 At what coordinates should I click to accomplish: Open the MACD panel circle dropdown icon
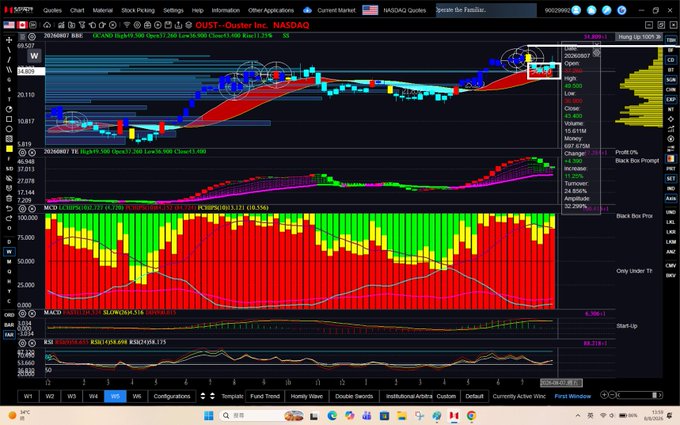(x=32, y=314)
